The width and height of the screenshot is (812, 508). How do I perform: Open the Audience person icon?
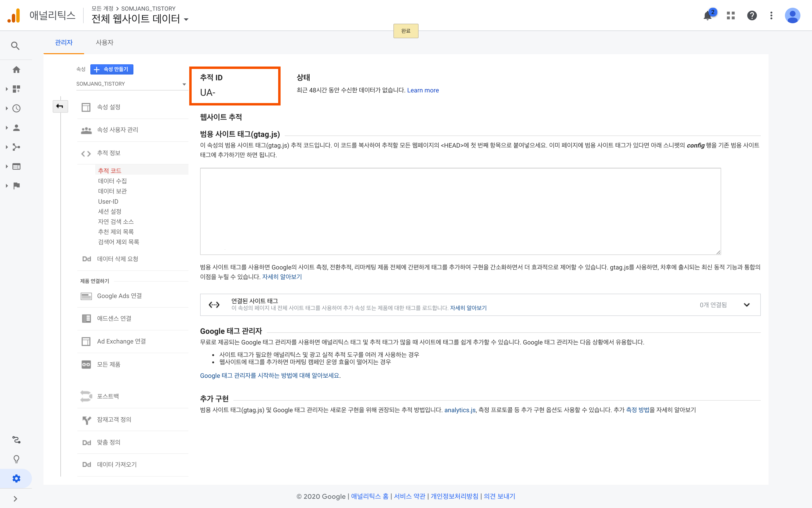click(16, 128)
